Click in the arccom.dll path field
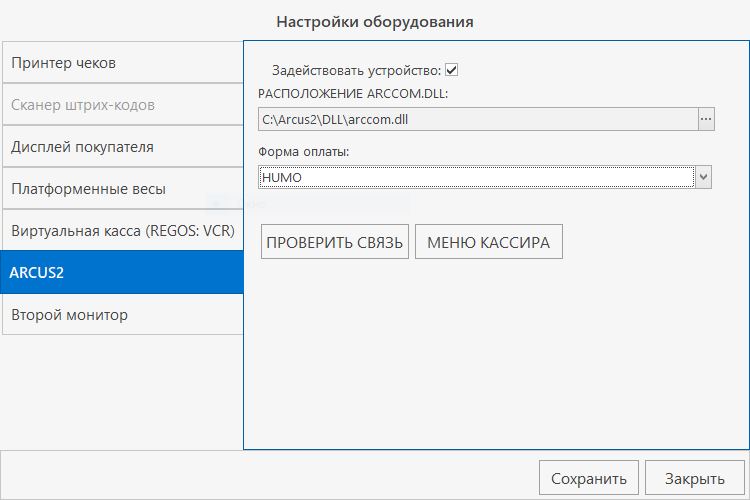The height and width of the screenshot is (500, 750). pyautogui.click(x=475, y=120)
